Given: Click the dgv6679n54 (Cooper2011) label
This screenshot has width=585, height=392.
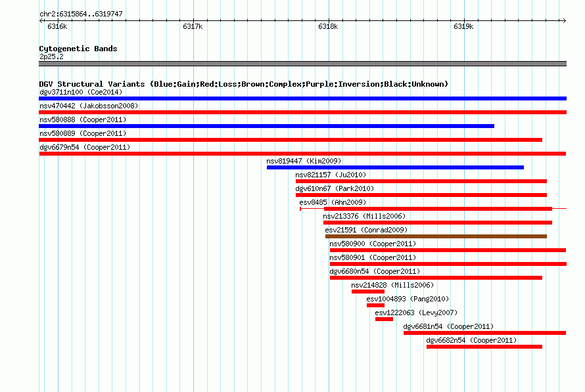Looking at the screenshot, I should coord(85,147).
